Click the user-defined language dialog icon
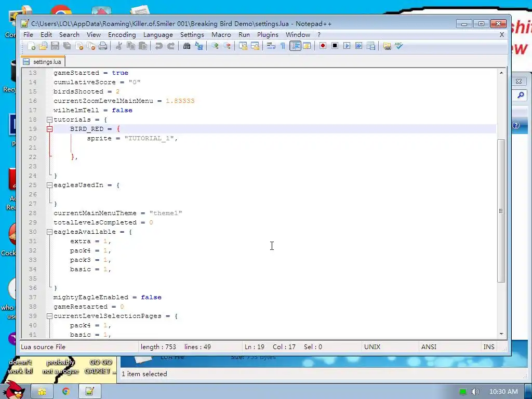The image size is (532, 399). pyautogui.click(x=307, y=46)
